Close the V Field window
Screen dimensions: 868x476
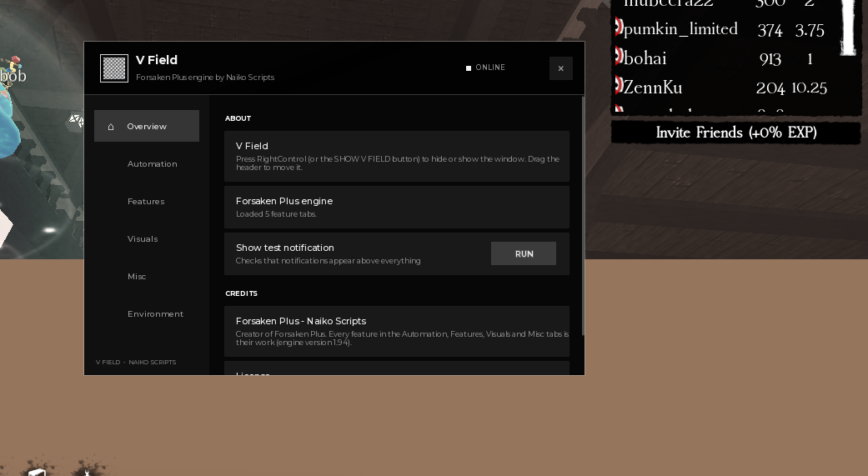click(561, 68)
